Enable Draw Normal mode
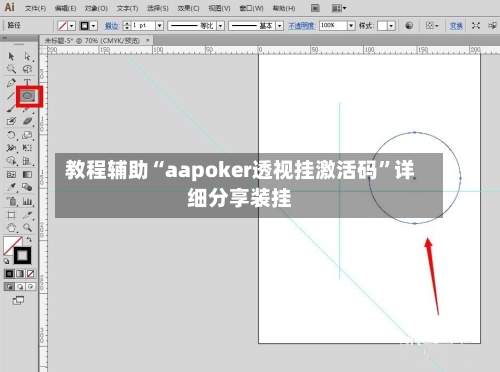The height and width of the screenshot is (372, 500). click(9, 287)
